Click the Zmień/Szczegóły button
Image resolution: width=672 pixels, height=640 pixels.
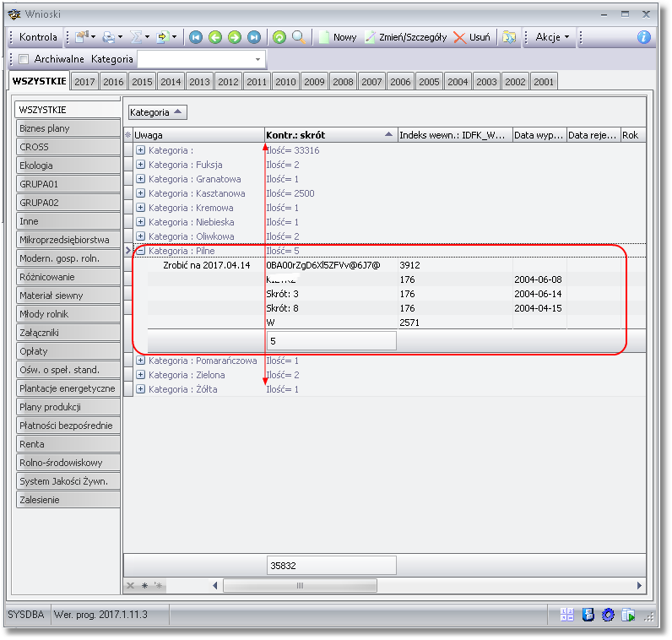[x=406, y=37]
